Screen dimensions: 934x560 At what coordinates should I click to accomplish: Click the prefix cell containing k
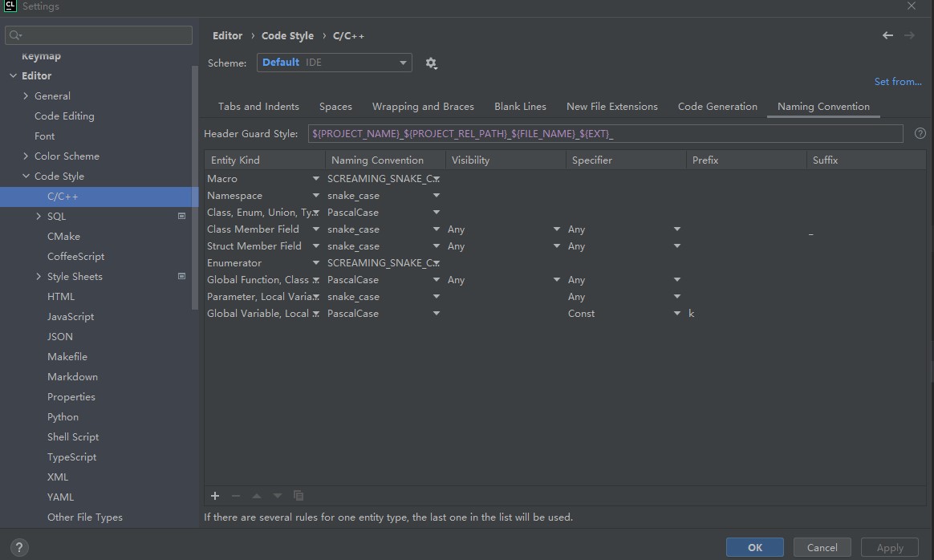[745, 314]
